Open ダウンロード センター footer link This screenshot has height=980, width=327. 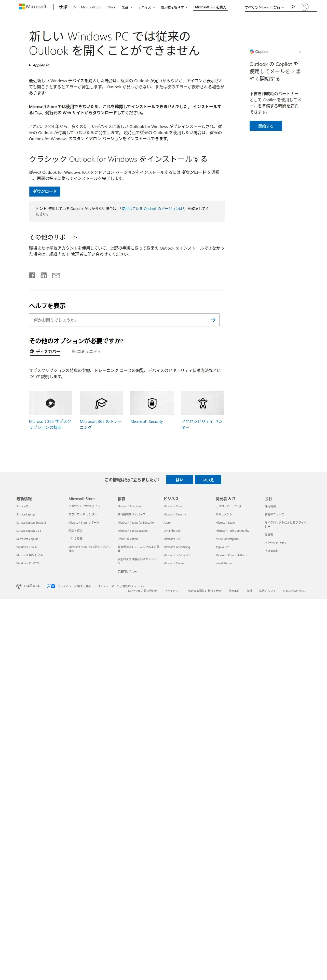point(83,514)
